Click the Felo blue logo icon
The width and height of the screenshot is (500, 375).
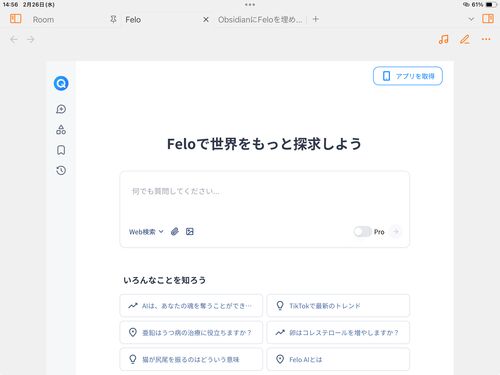[x=61, y=83]
